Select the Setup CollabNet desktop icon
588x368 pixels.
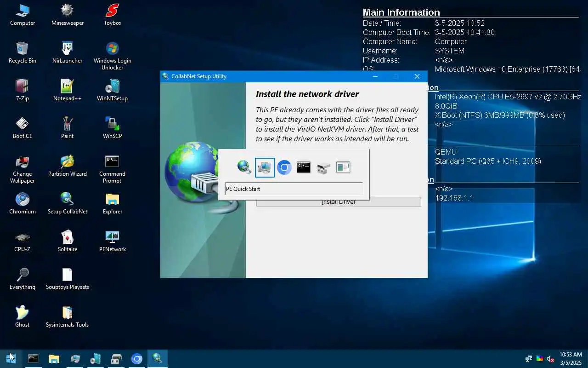pyautogui.click(x=67, y=203)
